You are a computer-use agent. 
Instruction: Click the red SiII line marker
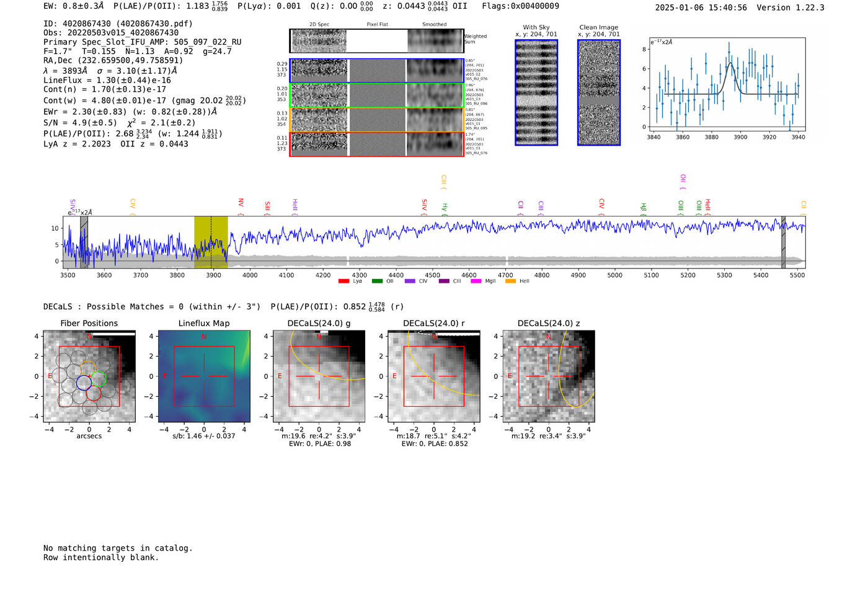[x=267, y=207]
